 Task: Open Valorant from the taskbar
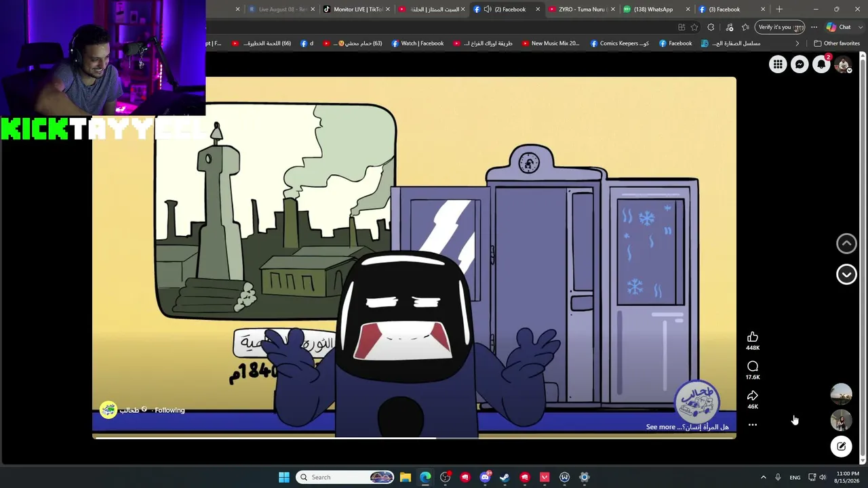tap(545, 477)
